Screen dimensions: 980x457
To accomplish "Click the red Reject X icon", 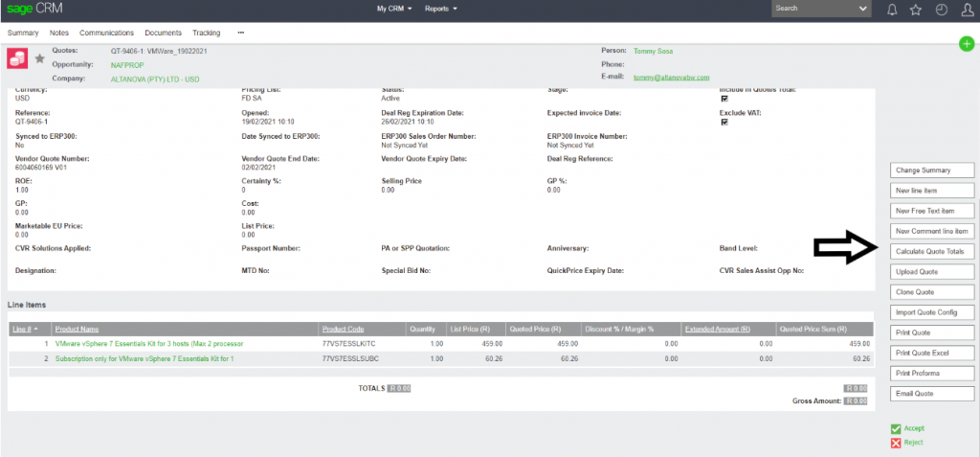I will coord(896,443).
